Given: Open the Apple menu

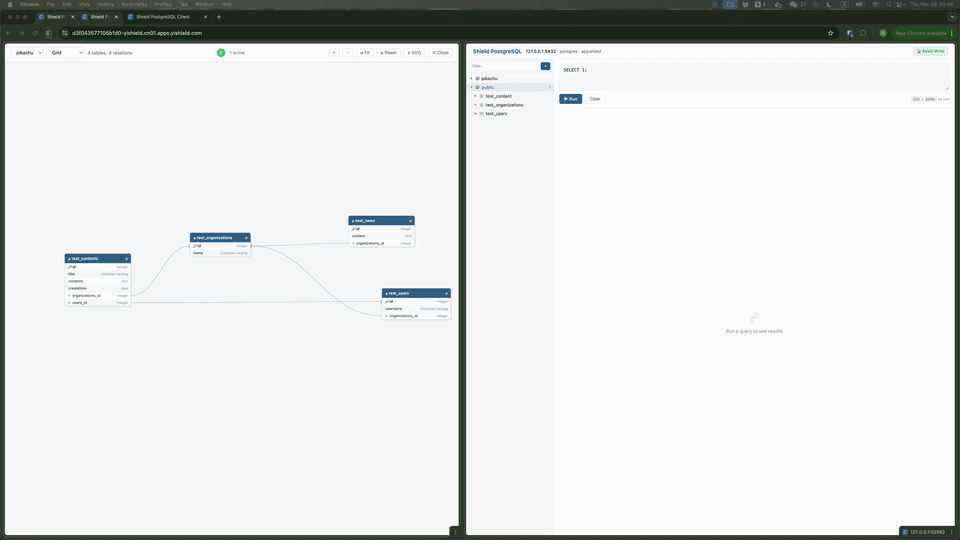Looking at the screenshot, I should pos(10,4).
